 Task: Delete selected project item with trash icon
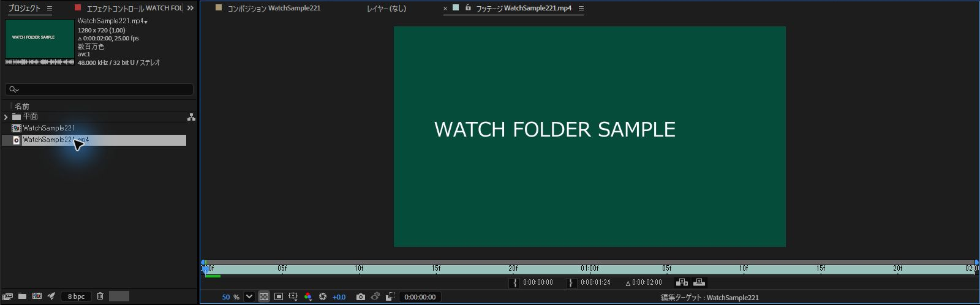point(100,296)
